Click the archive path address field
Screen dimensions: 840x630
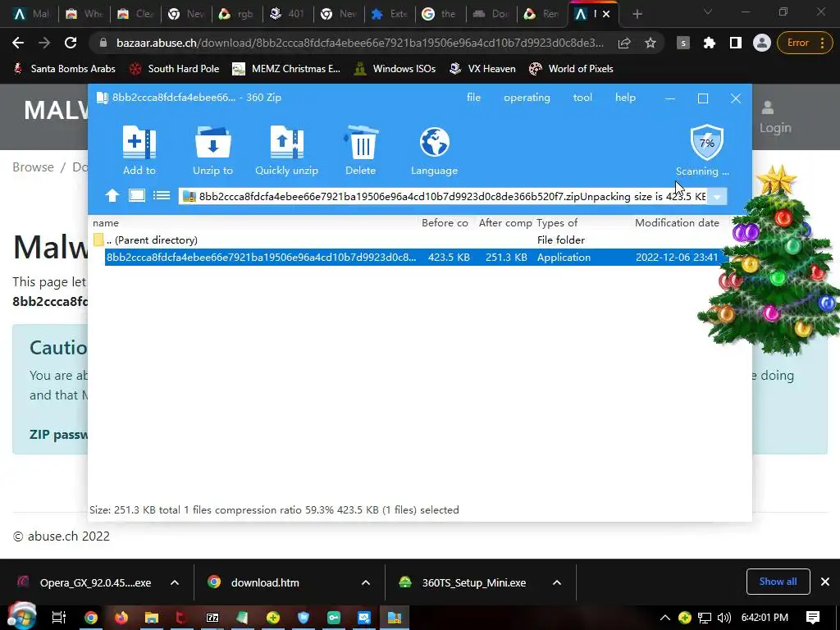(x=444, y=197)
